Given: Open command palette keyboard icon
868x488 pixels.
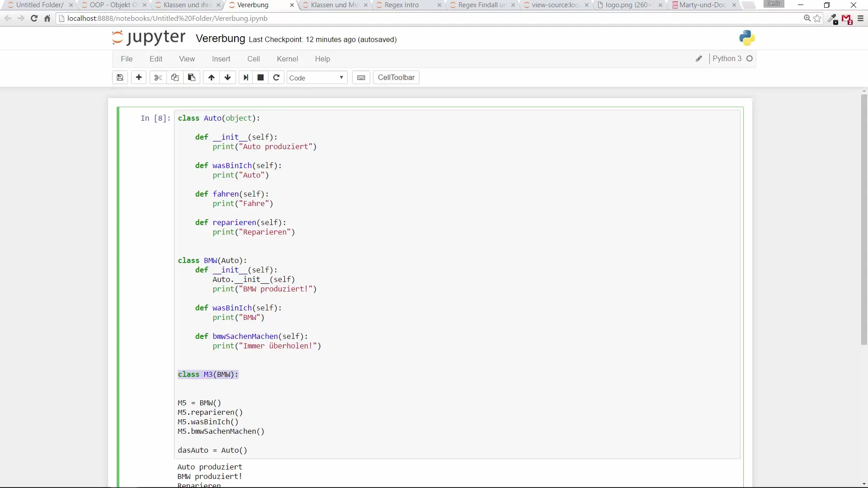Looking at the screenshot, I should click(x=361, y=78).
